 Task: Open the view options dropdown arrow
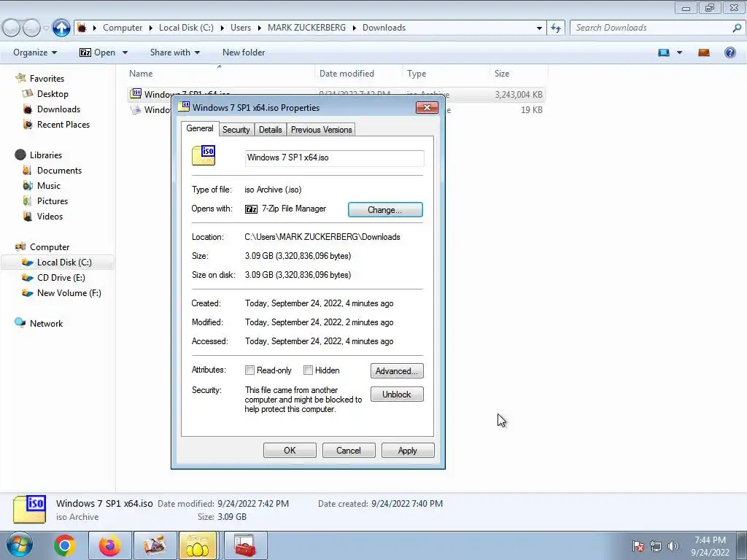point(679,52)
